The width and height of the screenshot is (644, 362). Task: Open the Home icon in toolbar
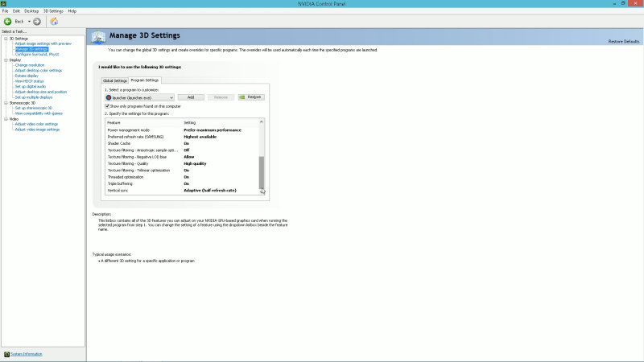tap(54, 22)
